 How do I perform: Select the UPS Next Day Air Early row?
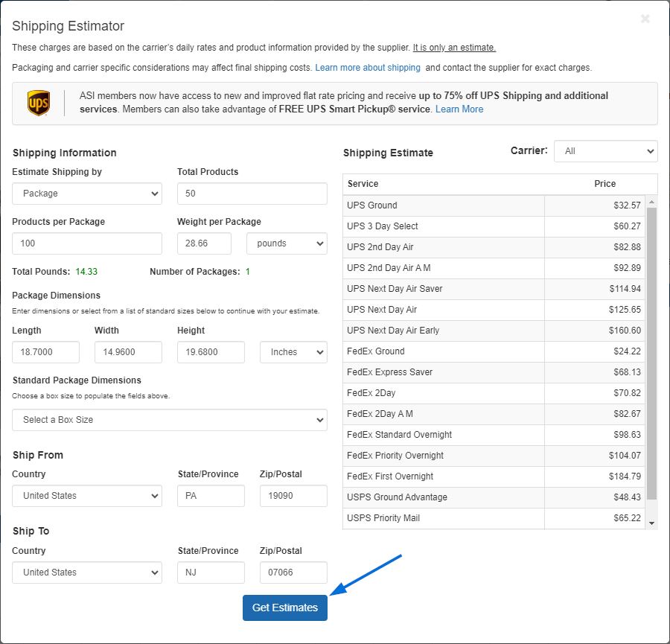[x=494, y=331]
